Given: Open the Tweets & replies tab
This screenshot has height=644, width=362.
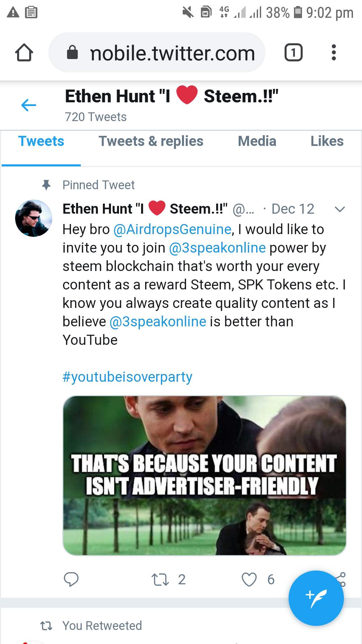Looking at the screenshot, I should pyautogui.click(x=151, y=141).
